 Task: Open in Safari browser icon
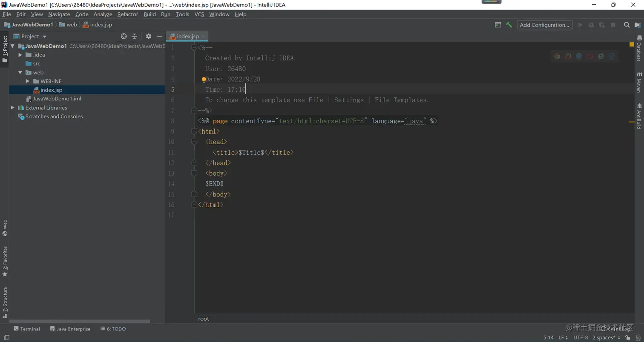pos(579,56)
